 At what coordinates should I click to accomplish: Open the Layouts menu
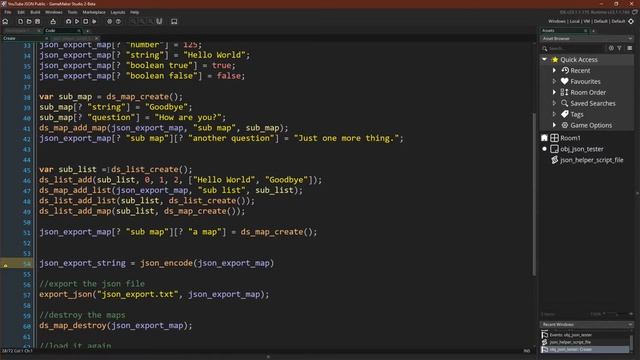118,12
